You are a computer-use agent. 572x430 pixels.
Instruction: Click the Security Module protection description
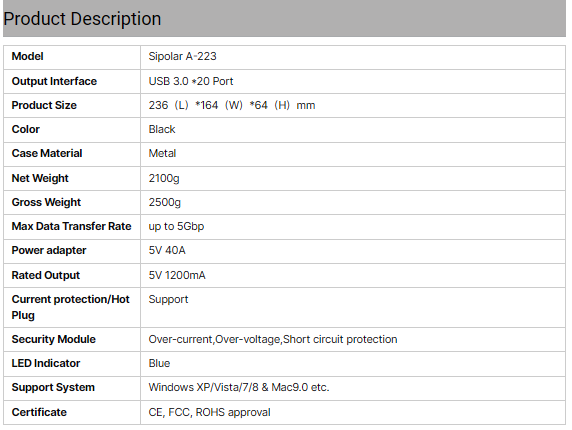[273, 339]
